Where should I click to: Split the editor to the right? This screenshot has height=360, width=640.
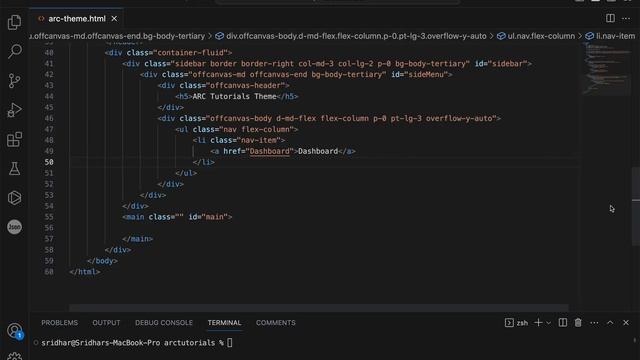click(x=610, y=18)
